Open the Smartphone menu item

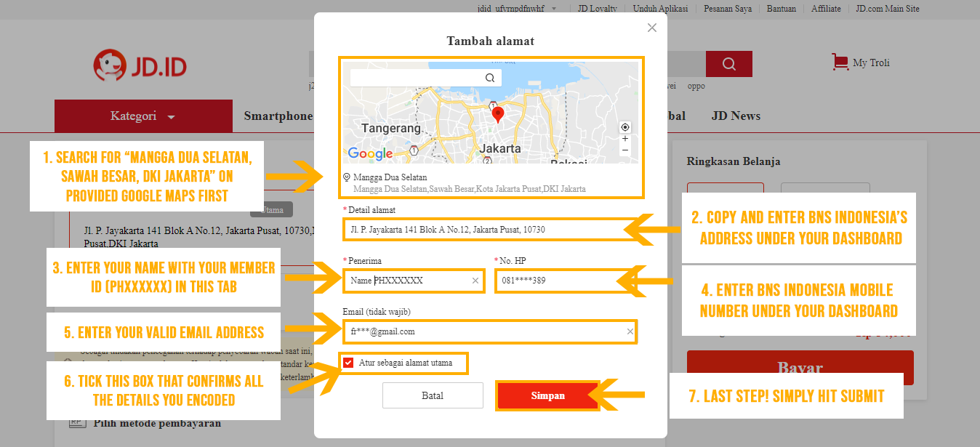(278, 116)
